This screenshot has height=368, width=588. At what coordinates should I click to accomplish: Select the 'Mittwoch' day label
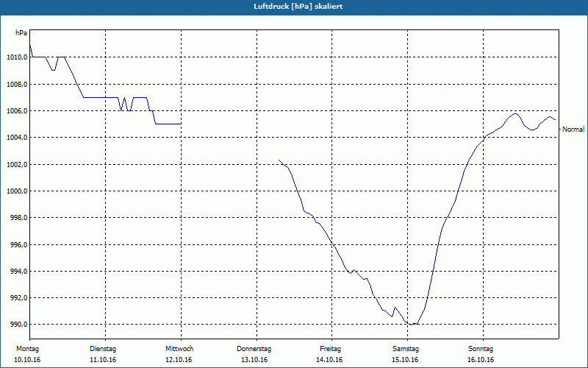point(179,349)
